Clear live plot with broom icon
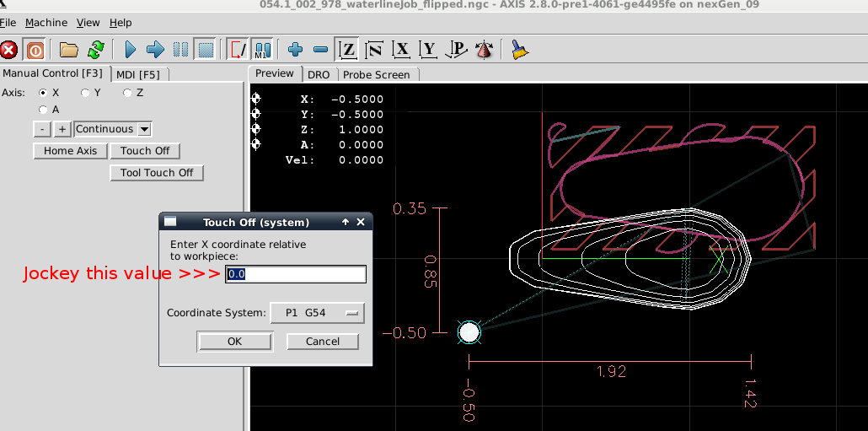Viewport: 868px width, 431px height. click(521, 50)
